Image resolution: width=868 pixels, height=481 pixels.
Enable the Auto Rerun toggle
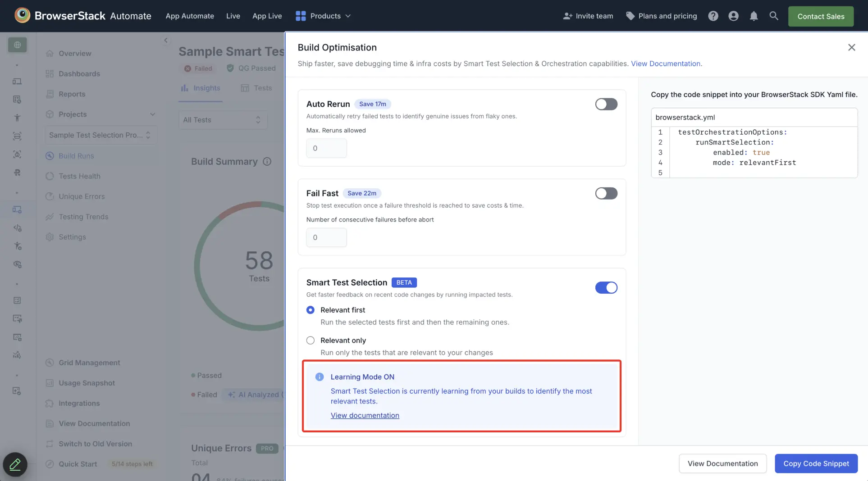[x=606, y=104]
